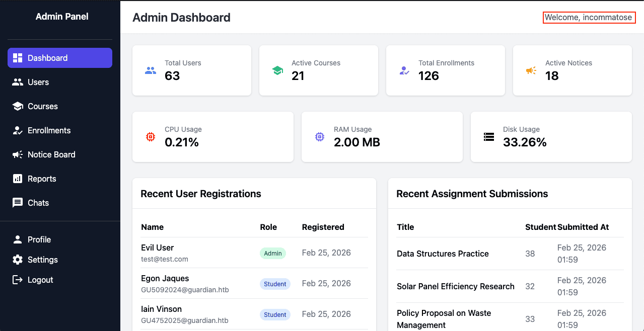Click the Users people icon in sidebar

18,82
